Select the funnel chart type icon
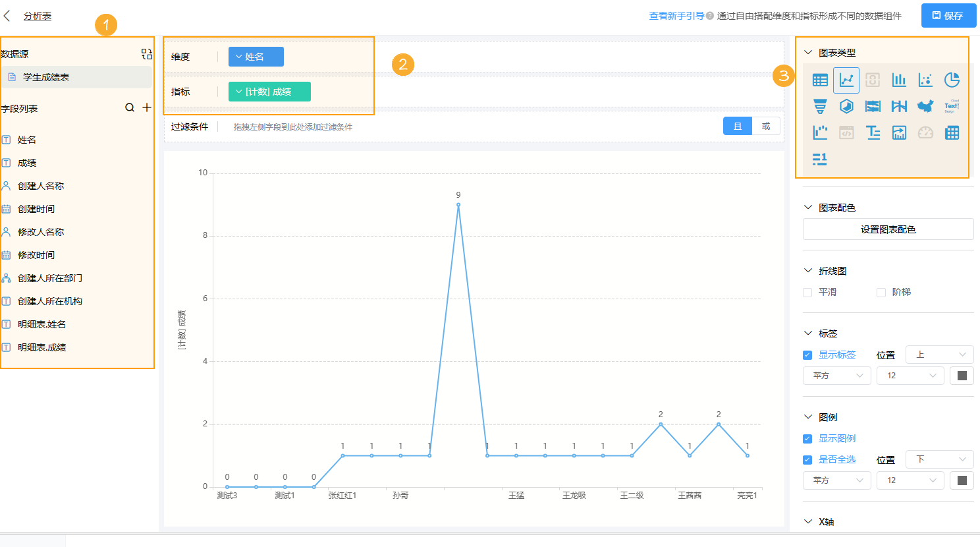Image resolution: width=980 pixels, height=547 pixels. pyautogui.click(x=820, y=106)
